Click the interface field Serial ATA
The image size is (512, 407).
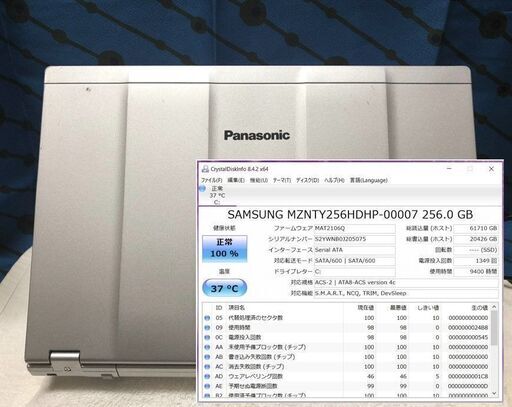pyautogui.click(x=355, y=250)
